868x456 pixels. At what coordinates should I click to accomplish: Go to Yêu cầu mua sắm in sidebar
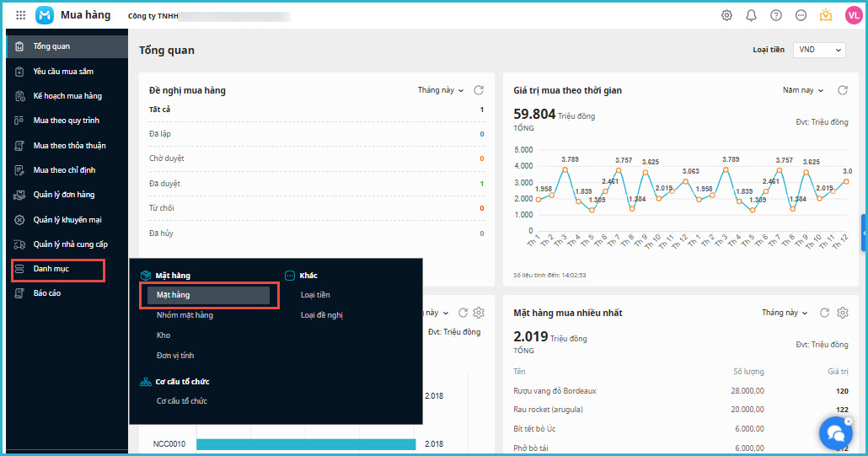coord(63,72)
